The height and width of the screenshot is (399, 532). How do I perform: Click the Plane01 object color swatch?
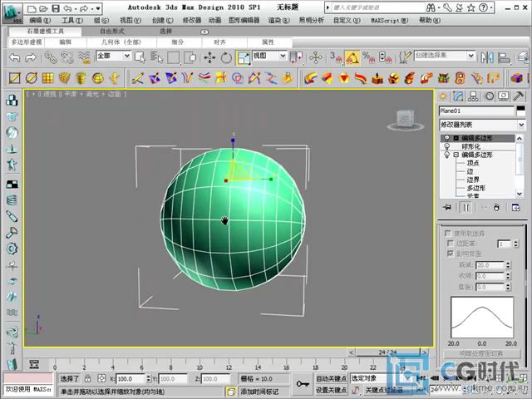[x=520, y=110]
